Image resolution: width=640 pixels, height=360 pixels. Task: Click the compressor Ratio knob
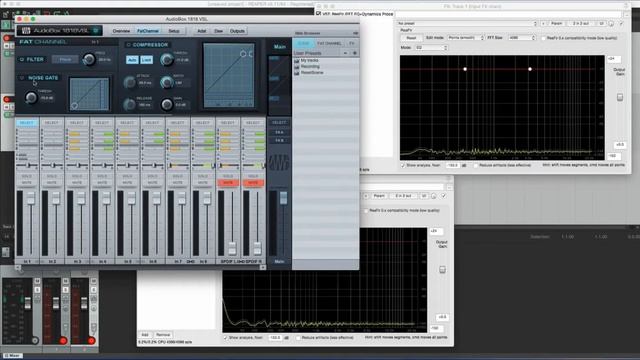click(167, 82)
